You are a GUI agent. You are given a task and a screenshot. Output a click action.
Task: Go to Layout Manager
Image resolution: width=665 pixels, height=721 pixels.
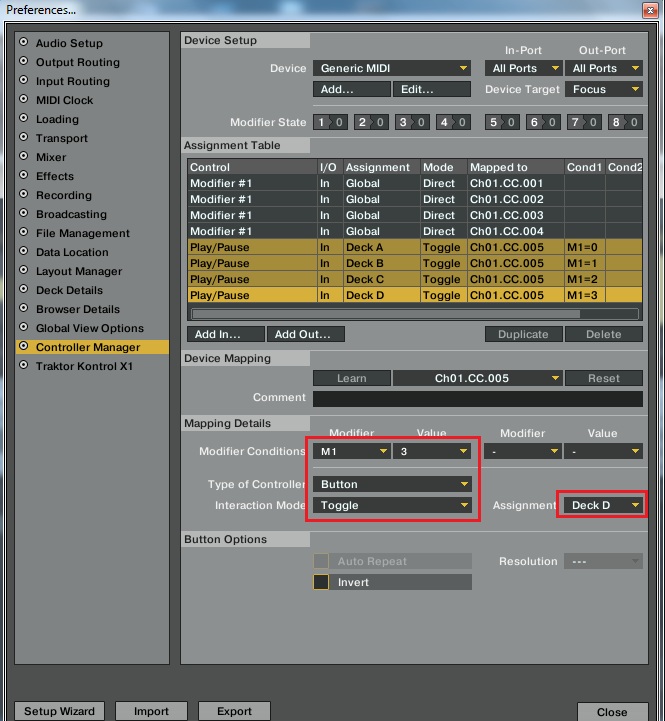(x=79, y=271)
